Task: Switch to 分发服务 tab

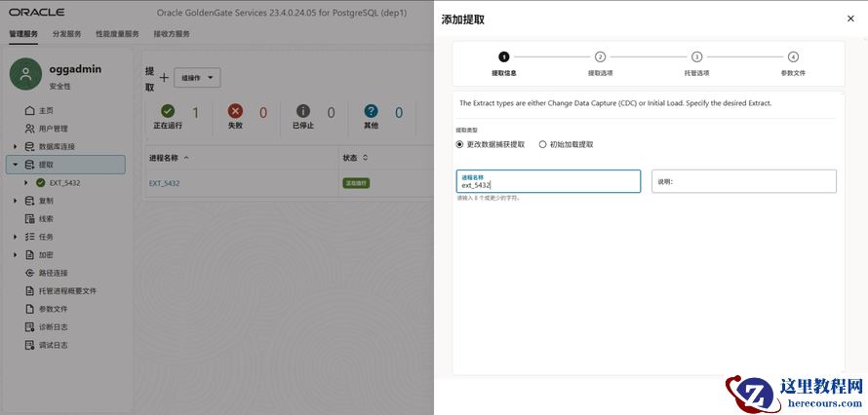Action: point(67,34)
